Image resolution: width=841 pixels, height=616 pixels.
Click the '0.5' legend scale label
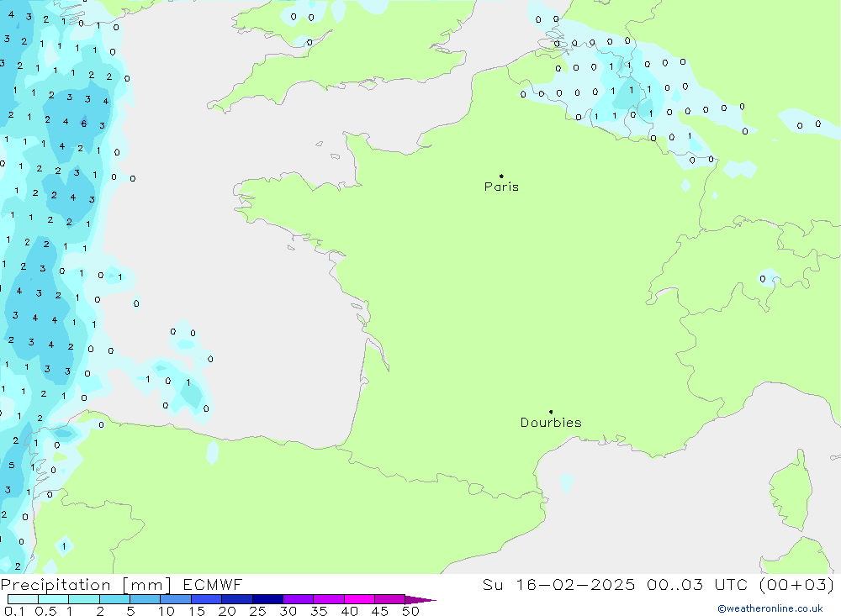[45, 611]
